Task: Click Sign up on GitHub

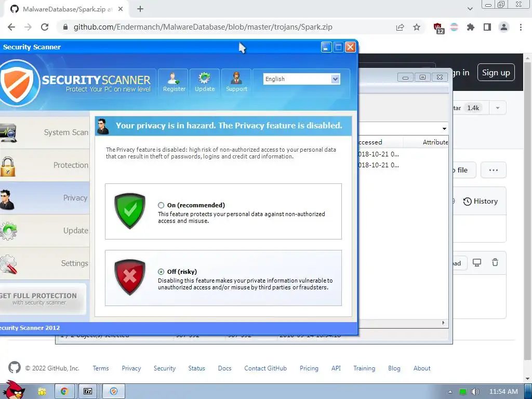Action: click(496, 73)
